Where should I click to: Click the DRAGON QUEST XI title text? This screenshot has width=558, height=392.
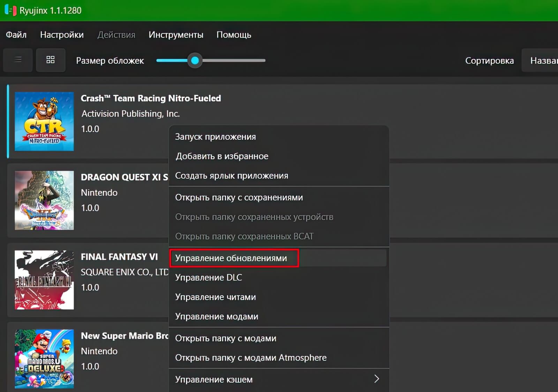[x=125, y=177]
